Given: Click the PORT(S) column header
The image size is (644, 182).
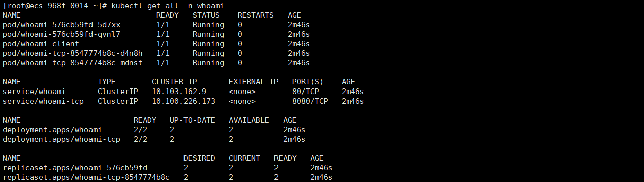Looking at the screenshot, I should coord(308,82).
